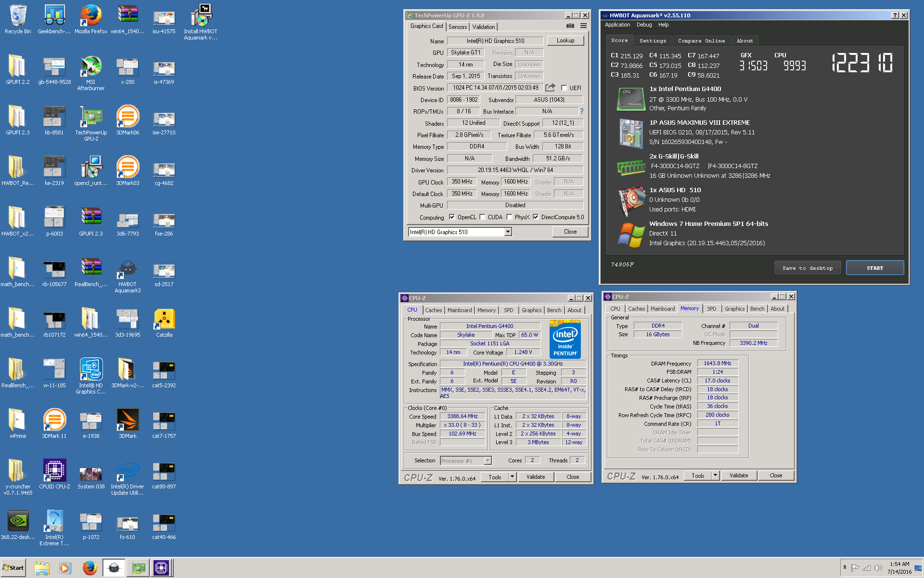The image size is (924, 578).
Task: Open the Windows Start button
Action: click(13, 568)
